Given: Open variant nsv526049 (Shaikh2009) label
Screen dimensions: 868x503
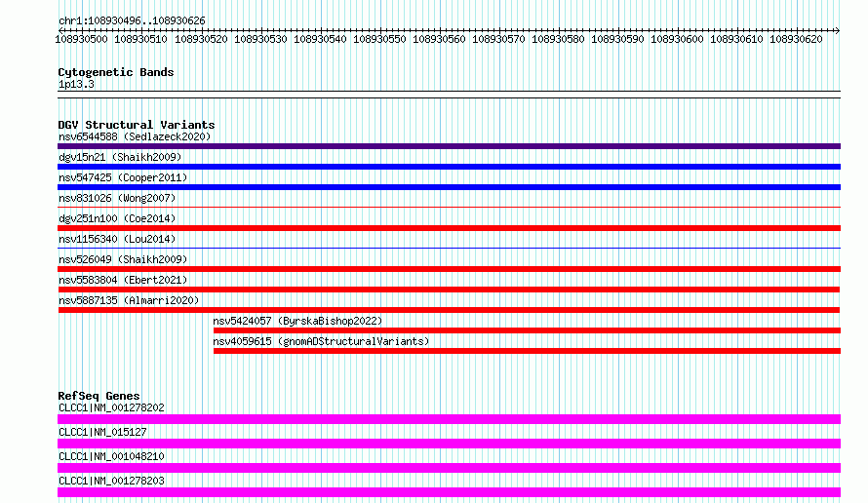Looking at the screenshot, I should coord(123,259).
